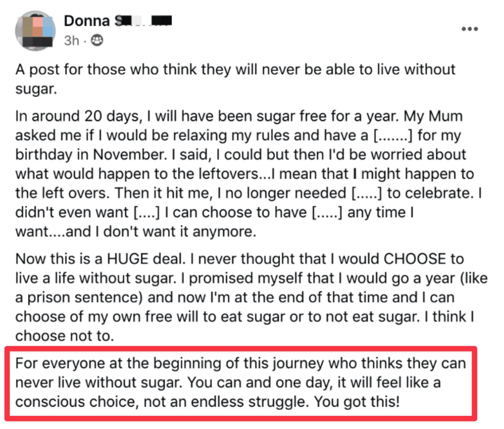The height and width of the screenshot is (429, 504).
Task: Click the group audience icon beside timestamp
Action: tap(97, 40)
